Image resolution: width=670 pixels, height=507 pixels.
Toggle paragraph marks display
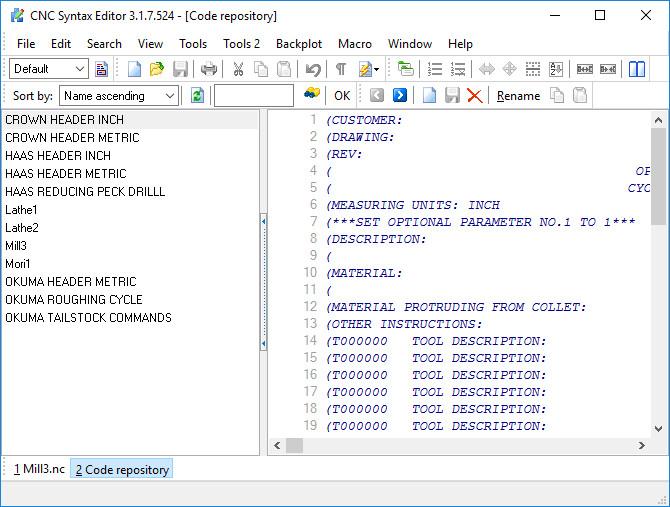[341, 69]
